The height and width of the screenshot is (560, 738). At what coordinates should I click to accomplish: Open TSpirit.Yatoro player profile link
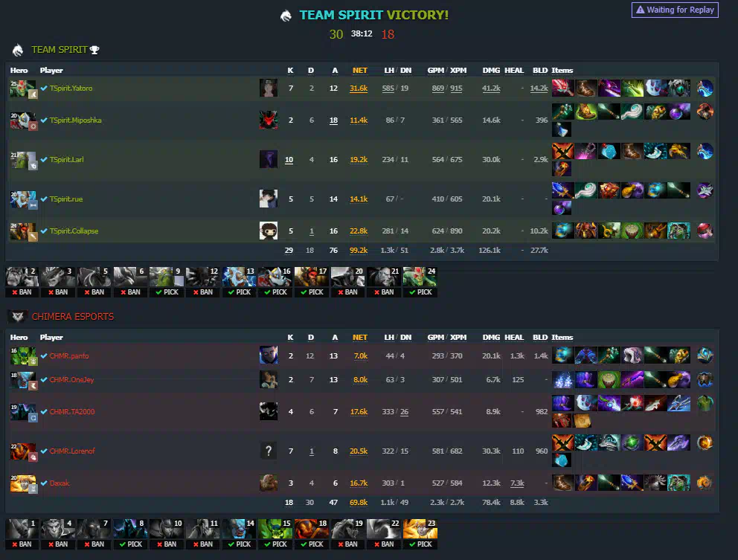[71, 88]
